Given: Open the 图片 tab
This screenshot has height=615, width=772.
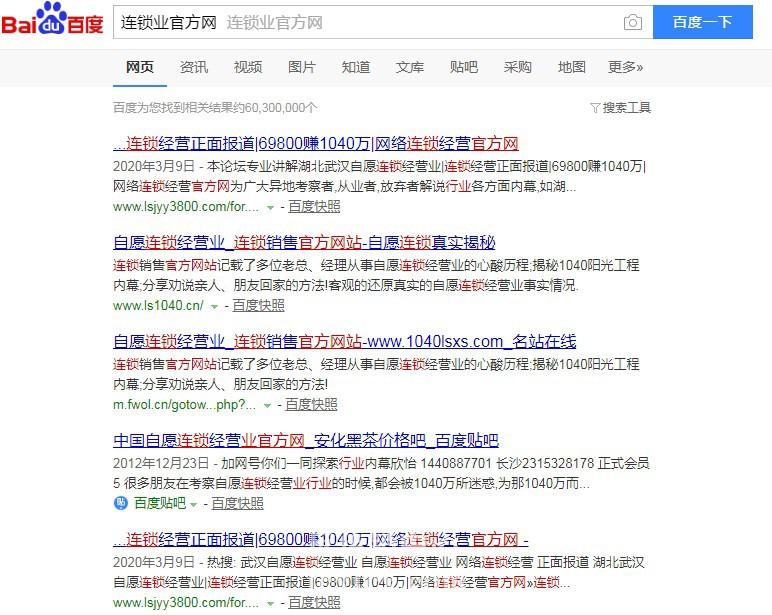Looking at the screenshot, I should click(x=302, y=67).
